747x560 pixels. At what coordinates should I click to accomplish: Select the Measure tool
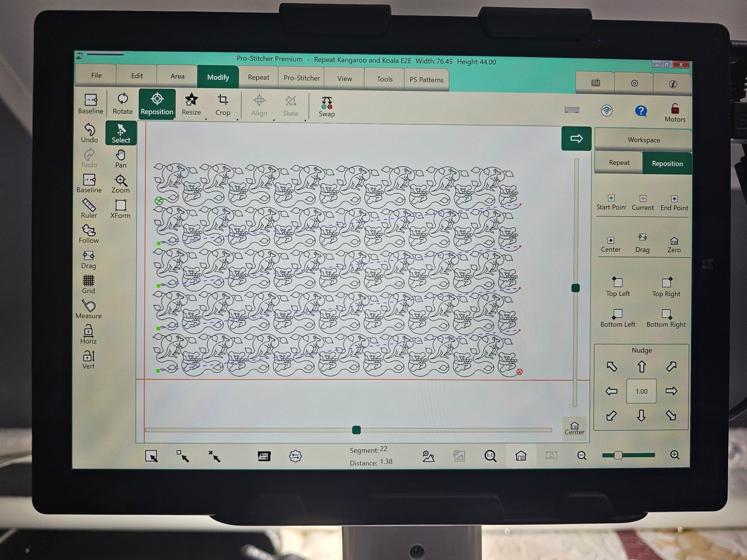pyautogui.click(x=89, y=309)
